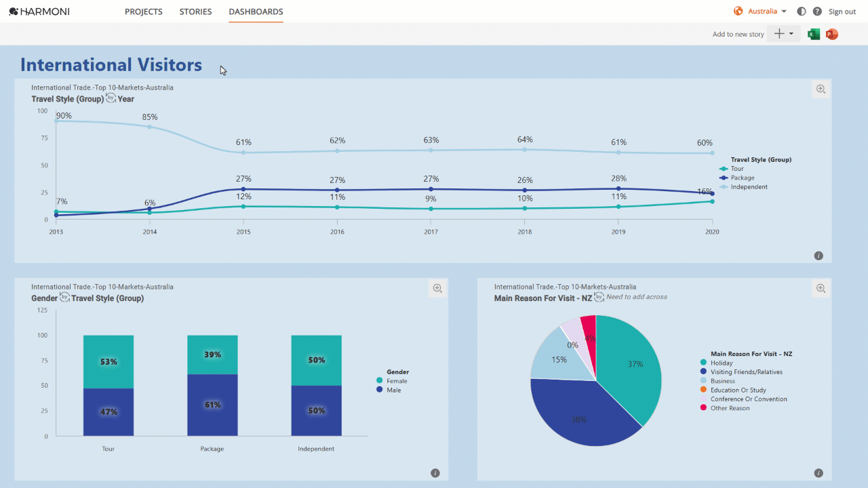Toggle Tour series in line chart legend

pyautogui.click(x=731, y=169)
